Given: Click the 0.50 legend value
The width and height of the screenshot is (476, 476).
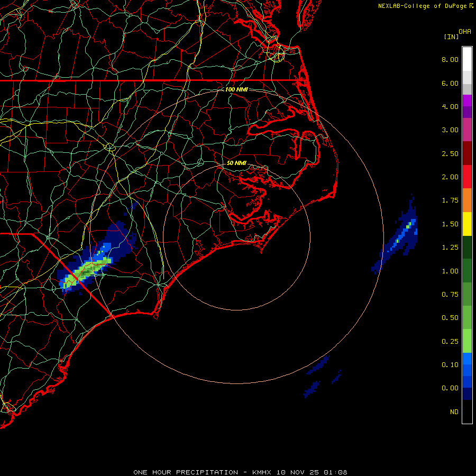Looking at the screenshot, I should [450, 318].
